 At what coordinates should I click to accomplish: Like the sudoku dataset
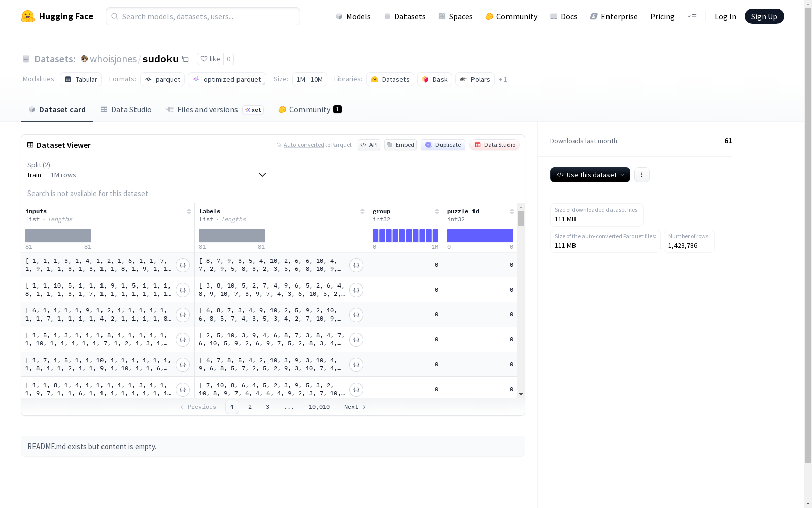point(210,59)
